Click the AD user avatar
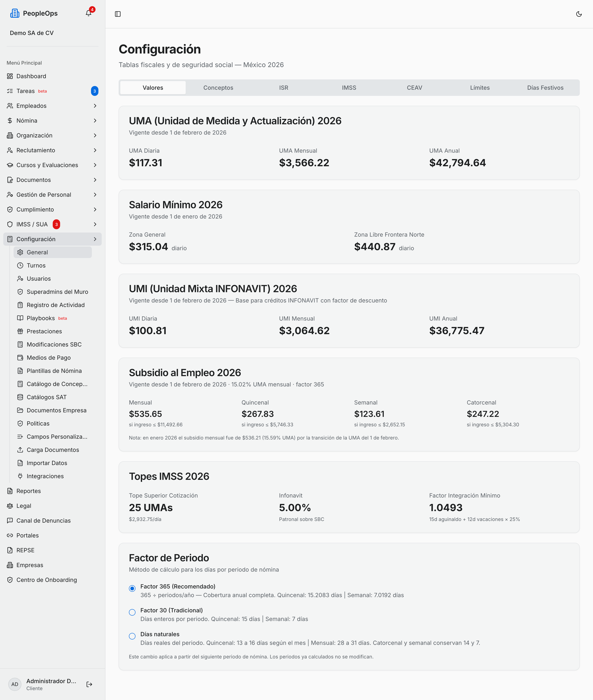593x700 pixels. (15, 684)
